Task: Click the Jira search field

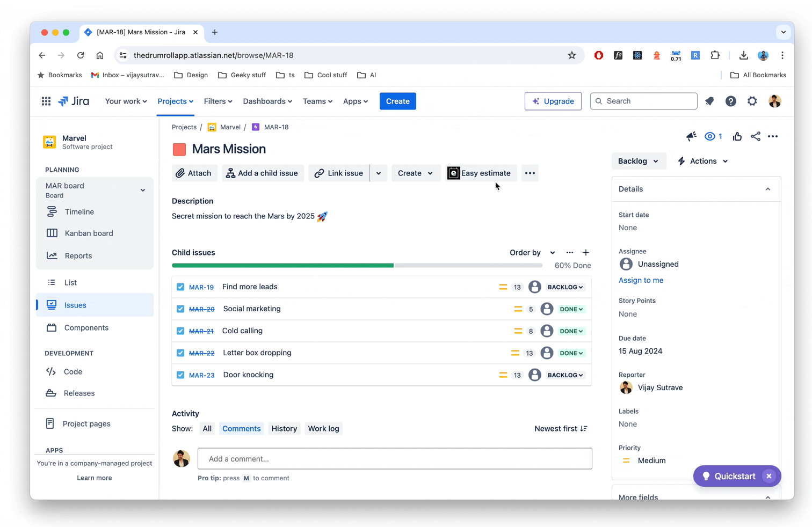Action: (x=644, y=101)
